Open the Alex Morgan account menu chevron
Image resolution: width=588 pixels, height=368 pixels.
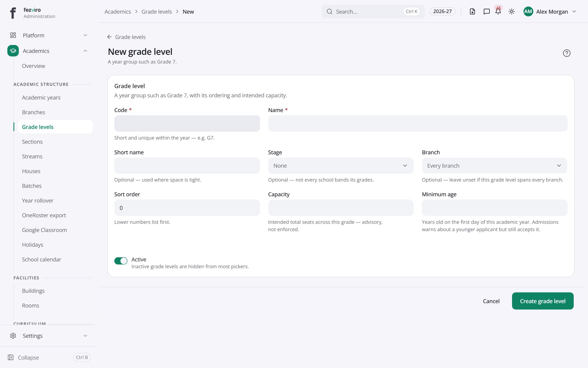[x=574, y=11]
